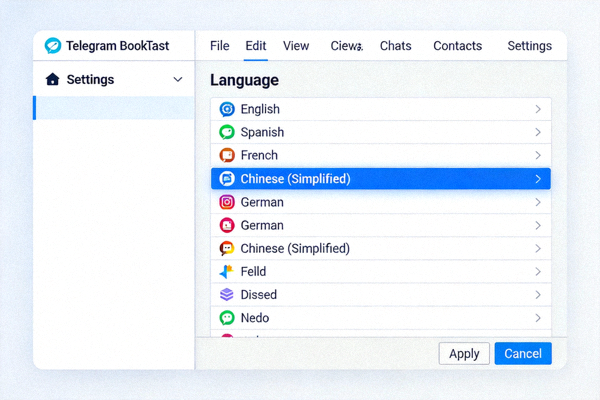Click the Language heading
This screenshot has height=400, width=600.
245,80
